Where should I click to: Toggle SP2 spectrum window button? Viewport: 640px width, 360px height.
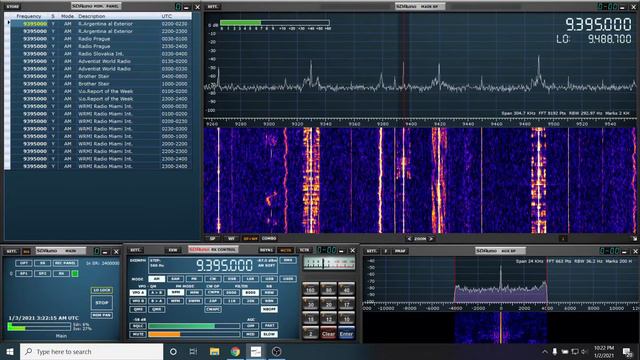[42, 273]
